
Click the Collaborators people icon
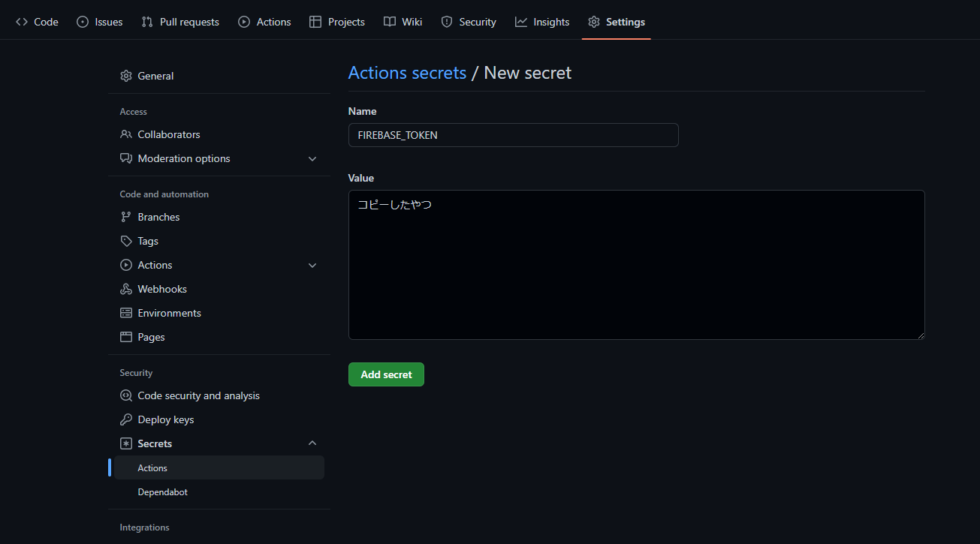click(126, 134)
